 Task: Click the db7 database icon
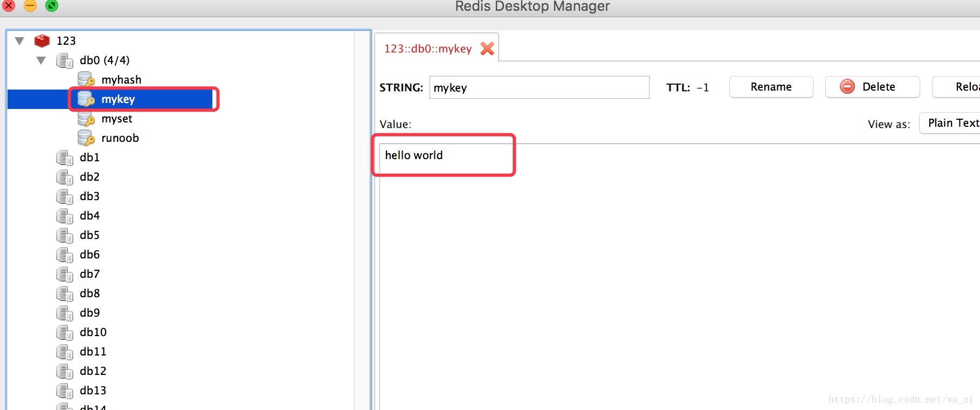(65, 274)
